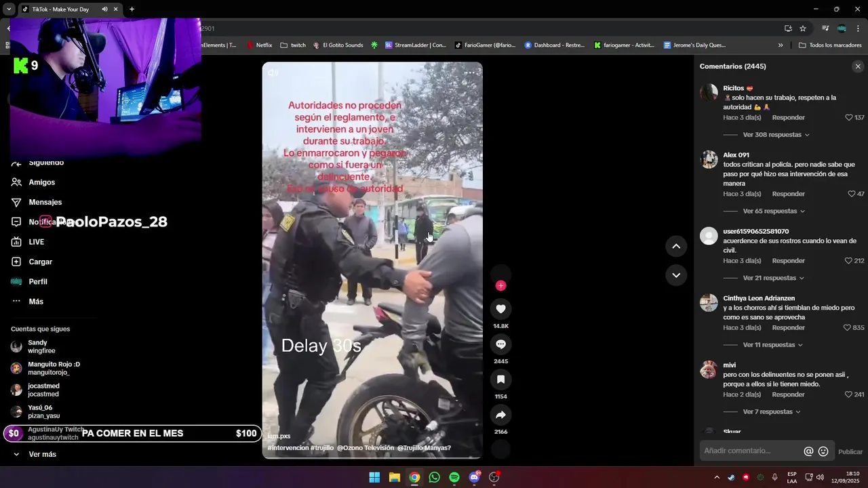Expand Ver 65 respuestas
Viewport: 868px width, 488px height.
[774, 211]
